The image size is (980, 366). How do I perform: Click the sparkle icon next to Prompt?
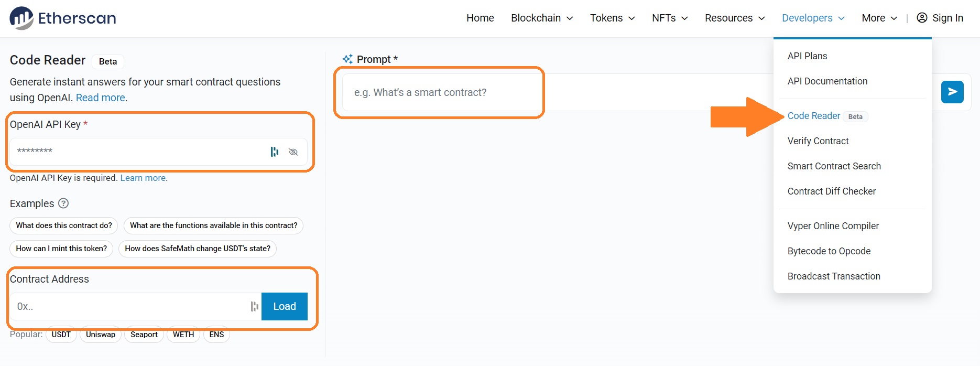[x=347, y=59]
